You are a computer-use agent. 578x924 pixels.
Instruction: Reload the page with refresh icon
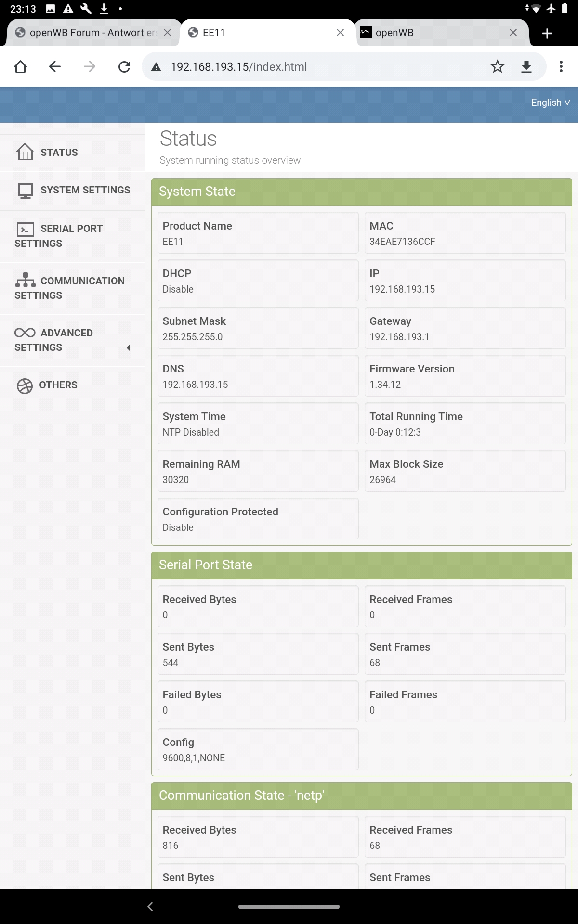click(x=124, y=66)
